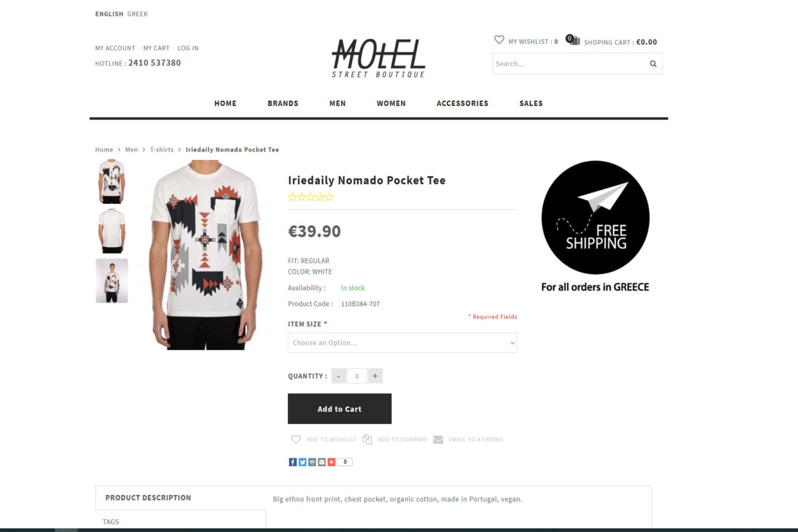Click the Add to Cart button
This screenshot has width=798, height=532.
tap(339, 409)
